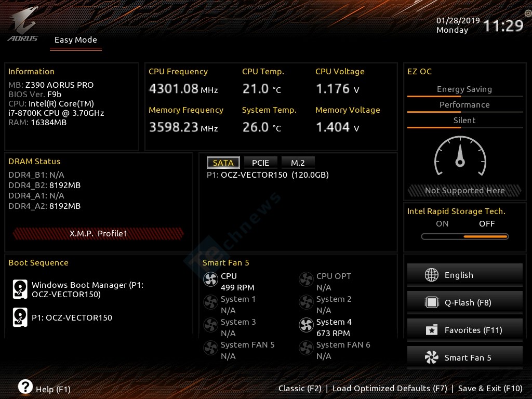Select Performance EZ OC mode
Viewport: 532px width, 399px height.
tap(464, 105)
